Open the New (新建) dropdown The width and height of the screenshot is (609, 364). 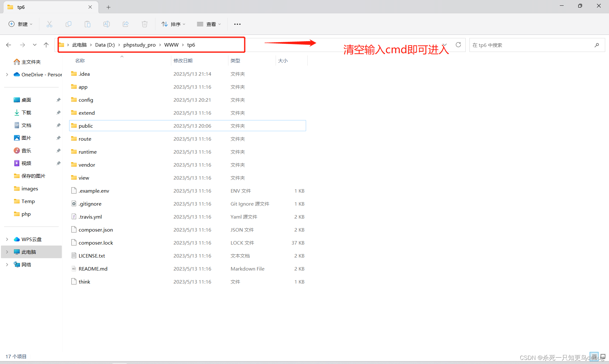point(20,24)
